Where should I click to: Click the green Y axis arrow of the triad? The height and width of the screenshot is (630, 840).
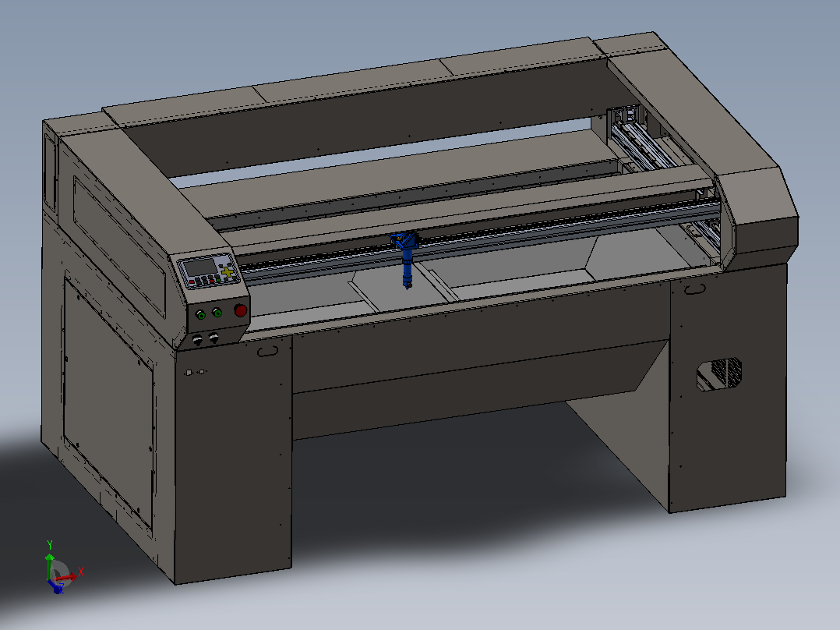click(50, 565)
